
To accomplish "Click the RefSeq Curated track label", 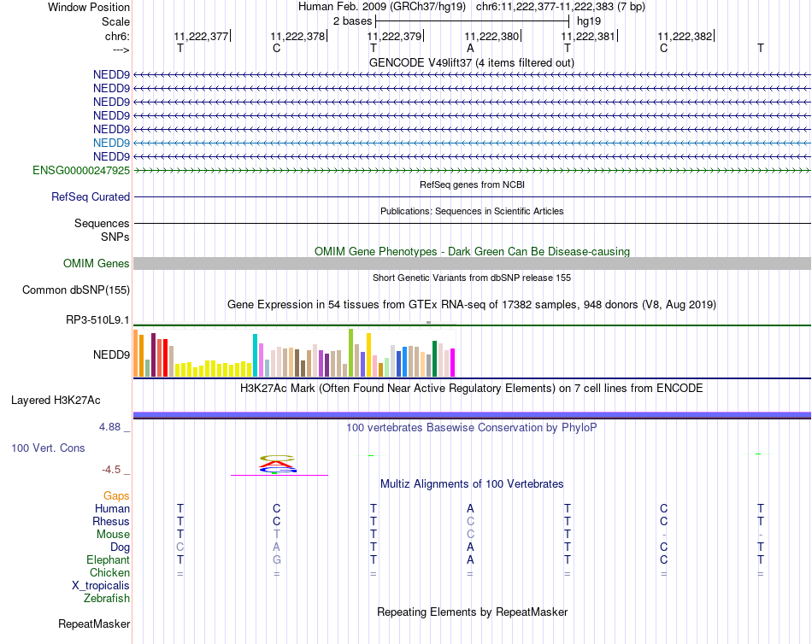I will [x=91, y=196].
